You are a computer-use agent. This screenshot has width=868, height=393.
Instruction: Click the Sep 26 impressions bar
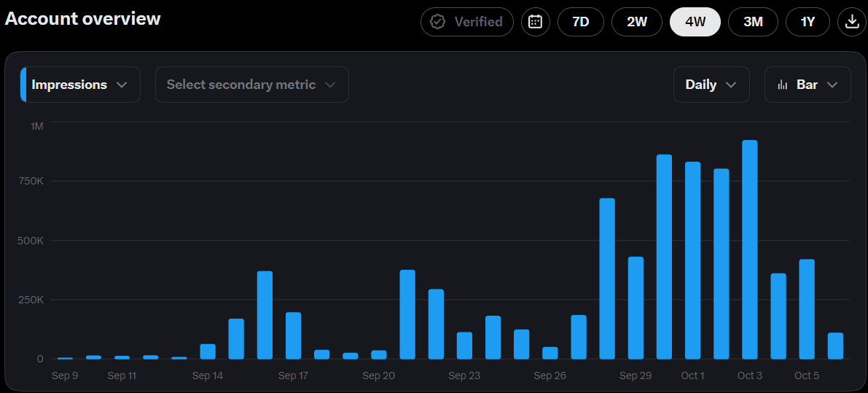(x=550, y=353)
